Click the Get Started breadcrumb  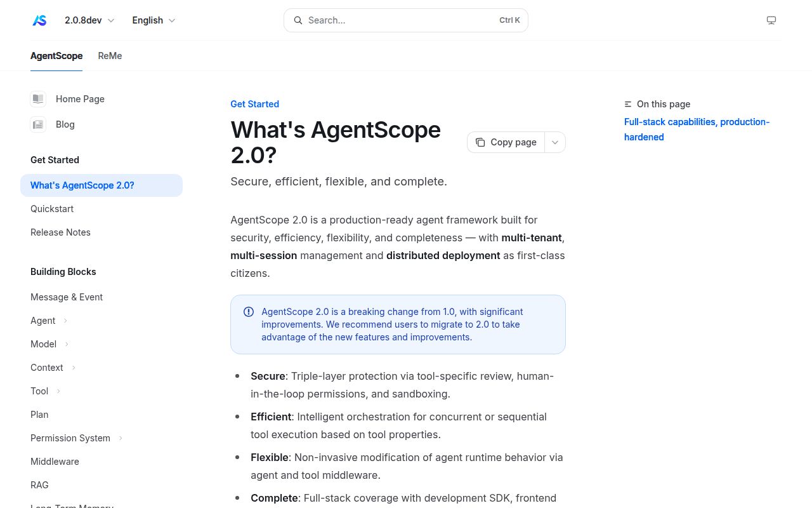(x=254, y=104)
